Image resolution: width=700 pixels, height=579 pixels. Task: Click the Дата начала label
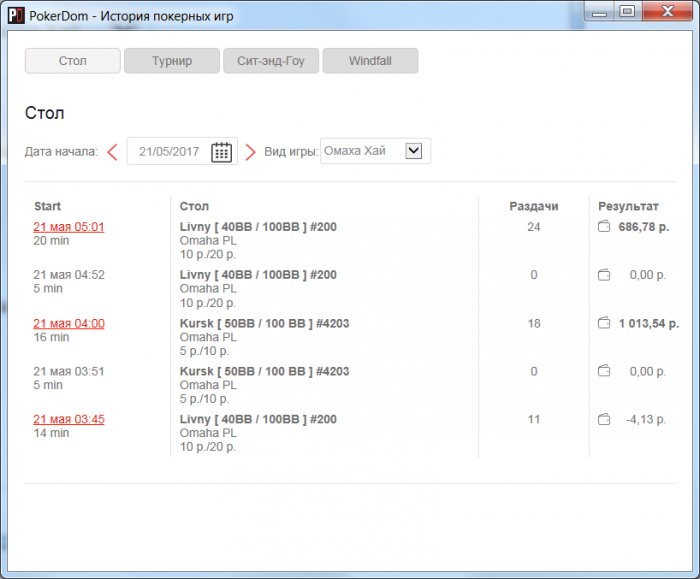61,152
